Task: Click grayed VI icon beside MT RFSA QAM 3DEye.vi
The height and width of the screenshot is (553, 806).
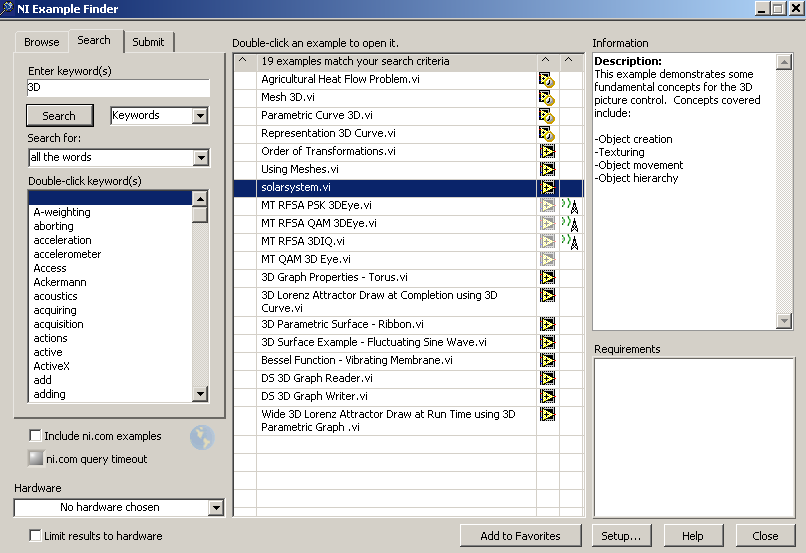Action: pyautogui.click(x=547, y=224)
